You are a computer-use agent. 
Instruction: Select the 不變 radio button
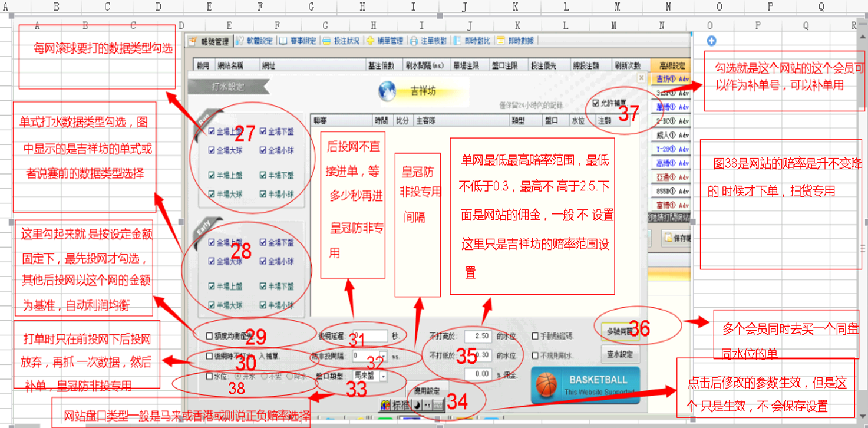(264, 376)
